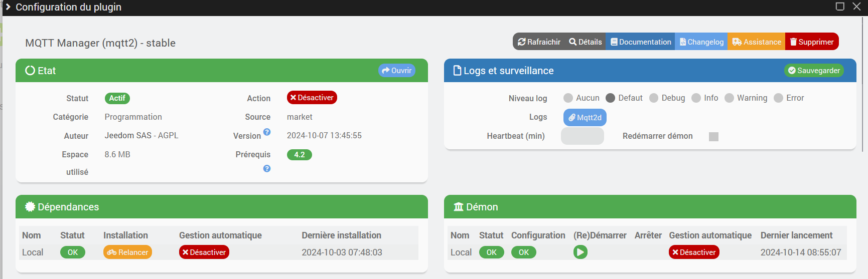The width and height of the screenshot is (868, 279).
Task: Click the chevron beside Configuration du plugin
Action: click(8, 7)
